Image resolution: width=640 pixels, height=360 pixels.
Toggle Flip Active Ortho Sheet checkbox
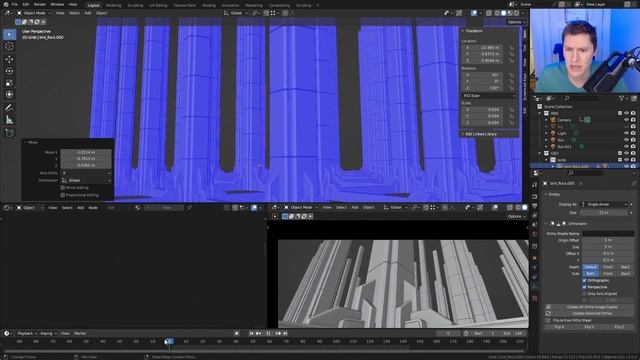(548, 320)
